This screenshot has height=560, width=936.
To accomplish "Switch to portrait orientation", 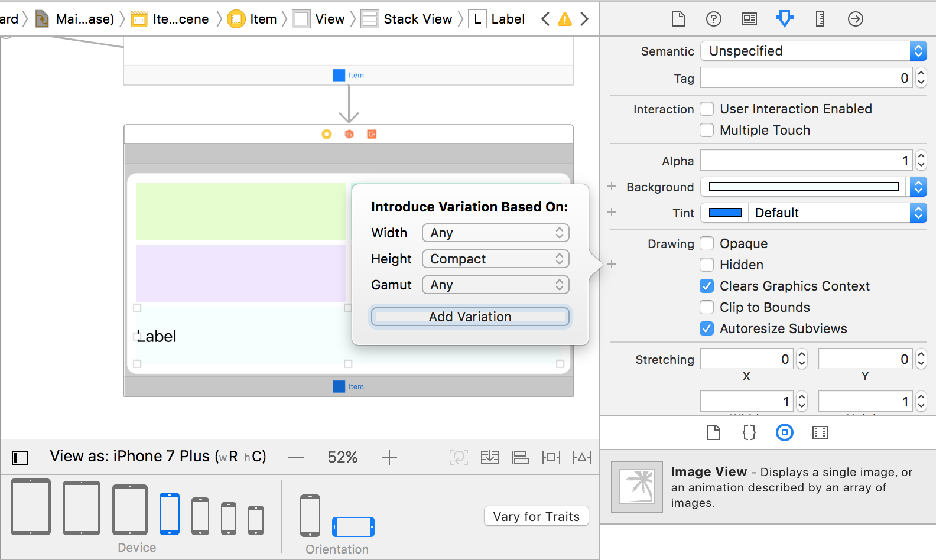I will click(x=310, y=515).
